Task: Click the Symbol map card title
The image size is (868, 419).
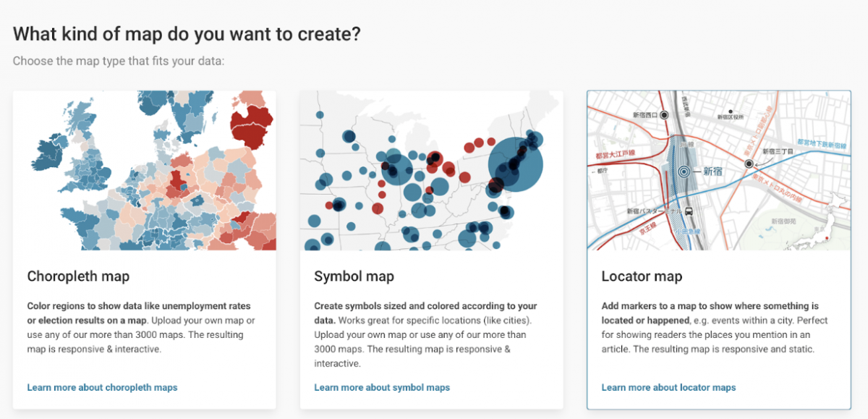Action: pos(354,276)
